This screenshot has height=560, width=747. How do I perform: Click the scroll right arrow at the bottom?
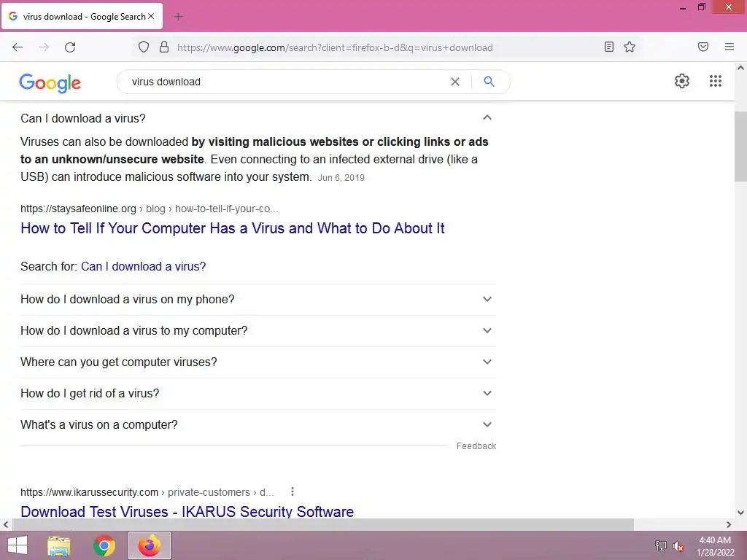(x=729, y=524)
